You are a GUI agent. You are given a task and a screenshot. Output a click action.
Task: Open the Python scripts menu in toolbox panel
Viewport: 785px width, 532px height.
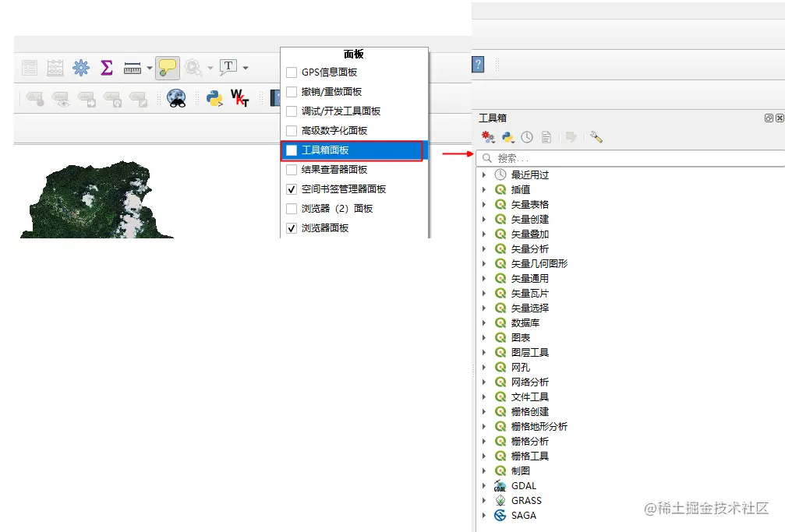(x=508, y=137)
